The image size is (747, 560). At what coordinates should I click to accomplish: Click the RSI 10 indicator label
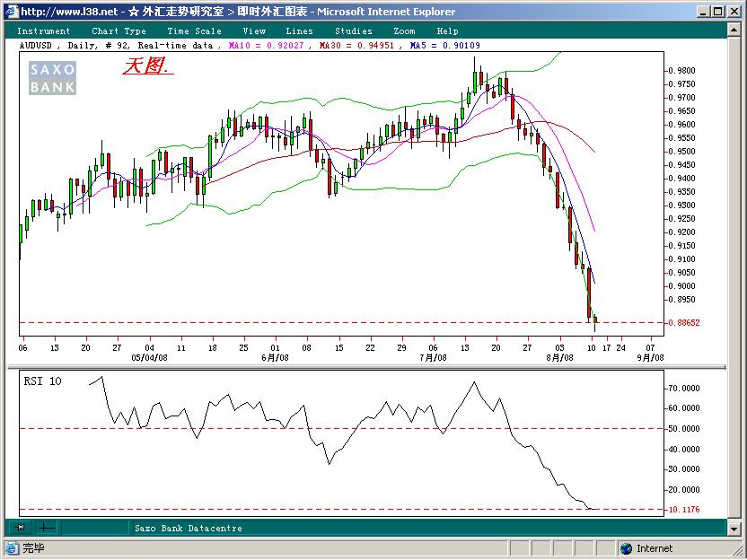pyautogui.click(x=43, y=381)
